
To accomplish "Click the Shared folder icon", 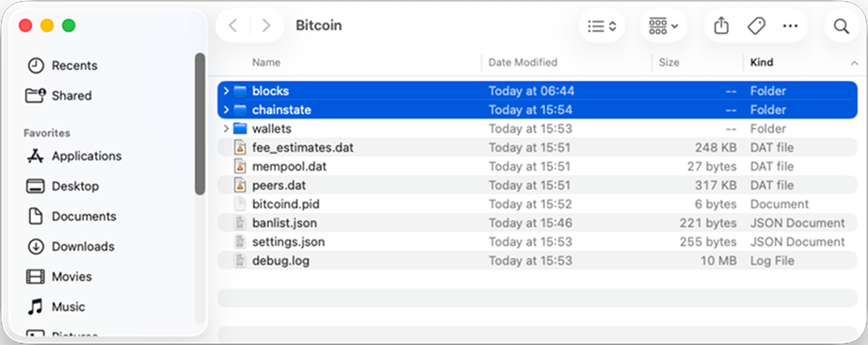I will pyautogui.click(x=36, y=95).
